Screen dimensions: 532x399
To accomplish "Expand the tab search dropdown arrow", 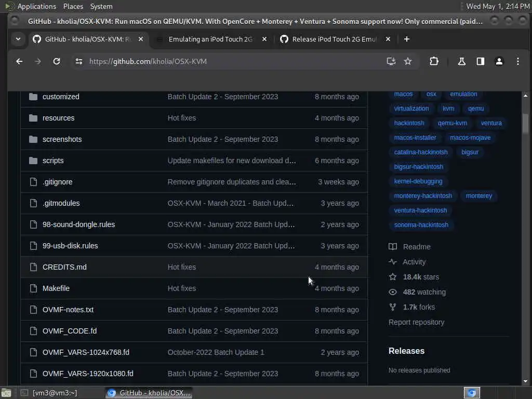I will click(x=18, y=39).
